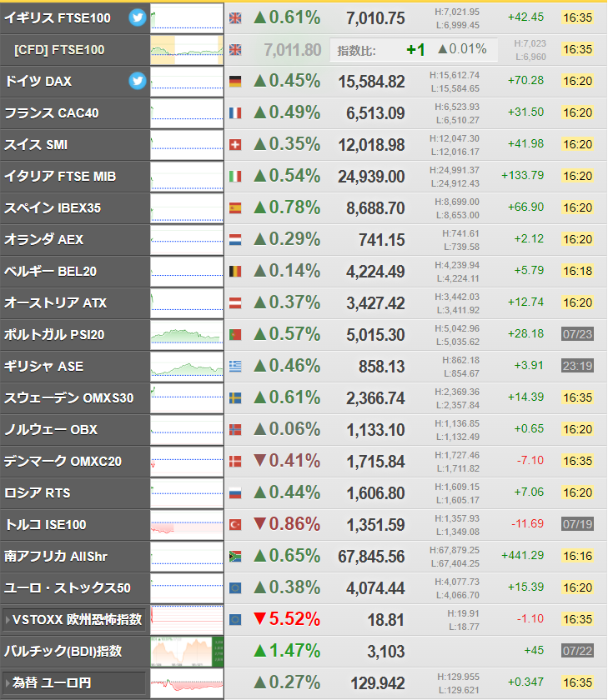The height and width of the screenshot is (700, 608).
Task: Click the Italian flag in the FTSE MIB row
Action: [x=235, y=177]
